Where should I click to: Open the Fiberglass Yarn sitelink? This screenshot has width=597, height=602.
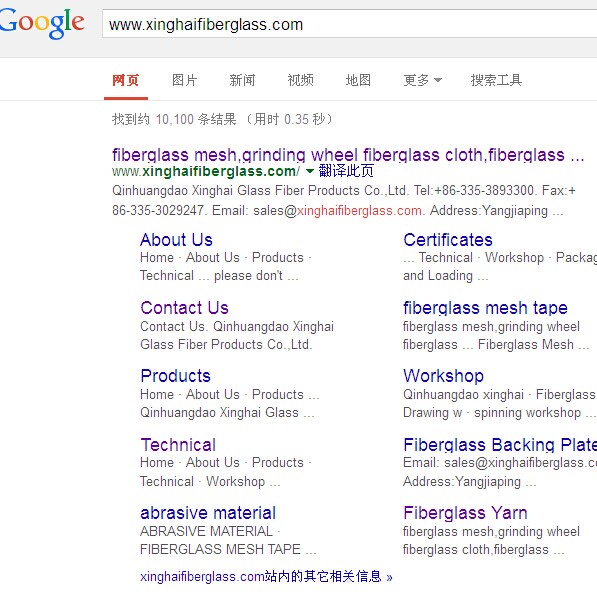(465, 513)
